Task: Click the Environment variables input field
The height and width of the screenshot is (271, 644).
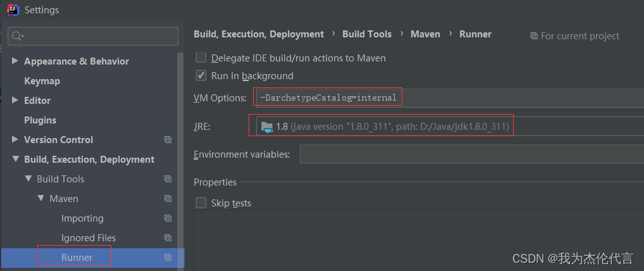Action: [472, 154]
